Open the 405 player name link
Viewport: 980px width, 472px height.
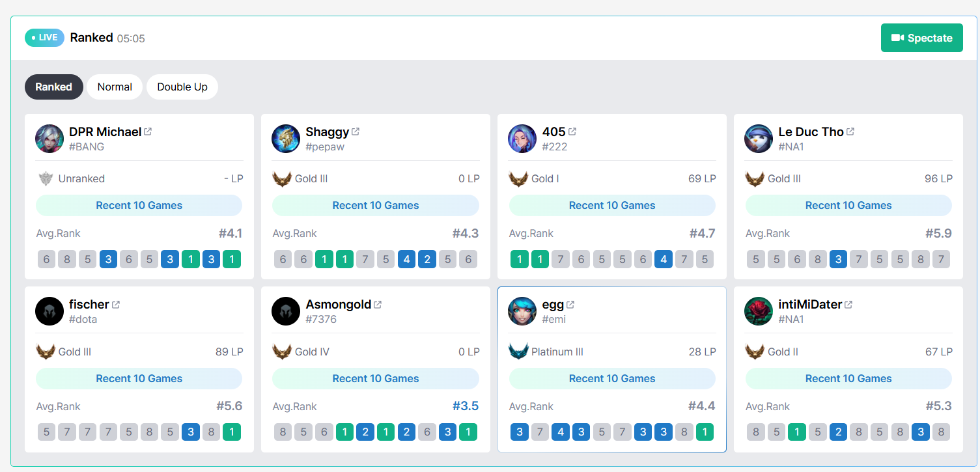553,132
